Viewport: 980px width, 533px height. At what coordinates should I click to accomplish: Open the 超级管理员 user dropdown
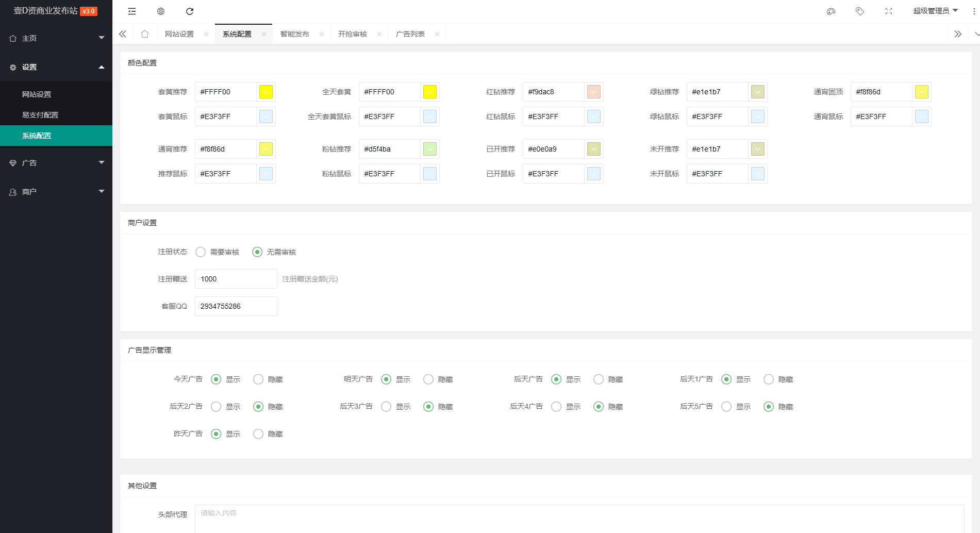[x=935, y=11]
